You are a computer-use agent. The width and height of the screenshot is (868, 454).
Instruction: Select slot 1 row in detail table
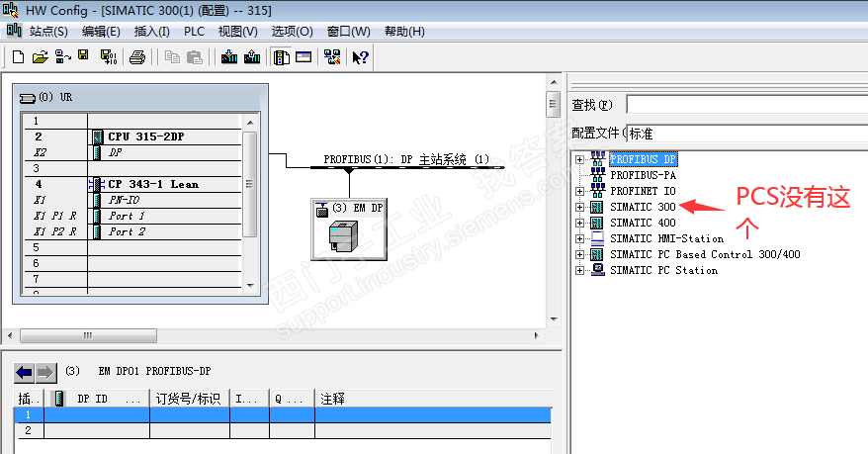coord(283,414)
